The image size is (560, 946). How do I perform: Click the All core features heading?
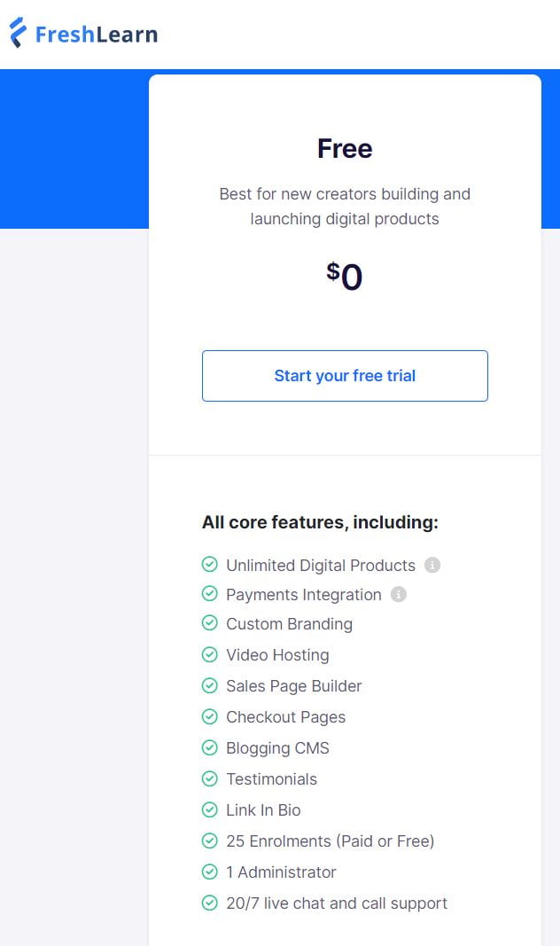pyautogui.click(x=320, y=522)
